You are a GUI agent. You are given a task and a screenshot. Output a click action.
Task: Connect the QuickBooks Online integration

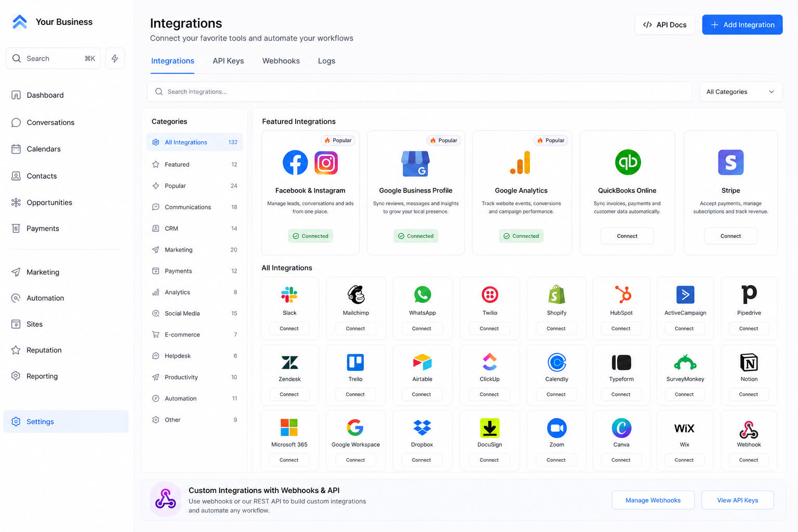(627, 236)
